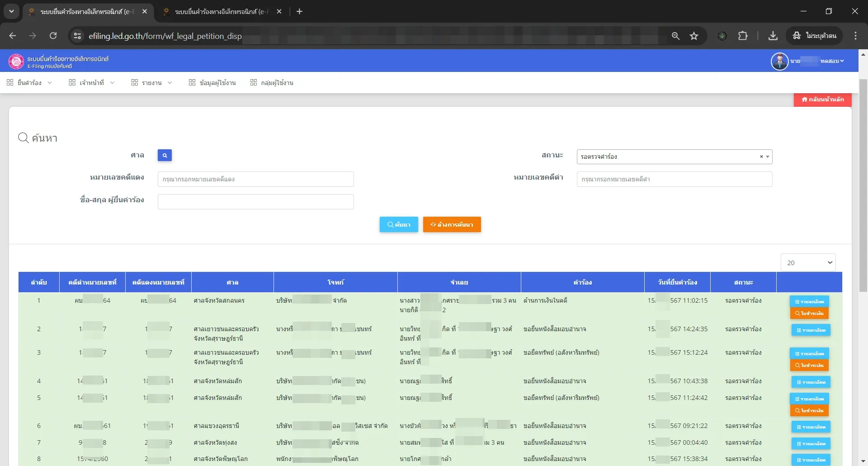Open new browser tab with plus
The image size is (868, 466).
[299, 11]
